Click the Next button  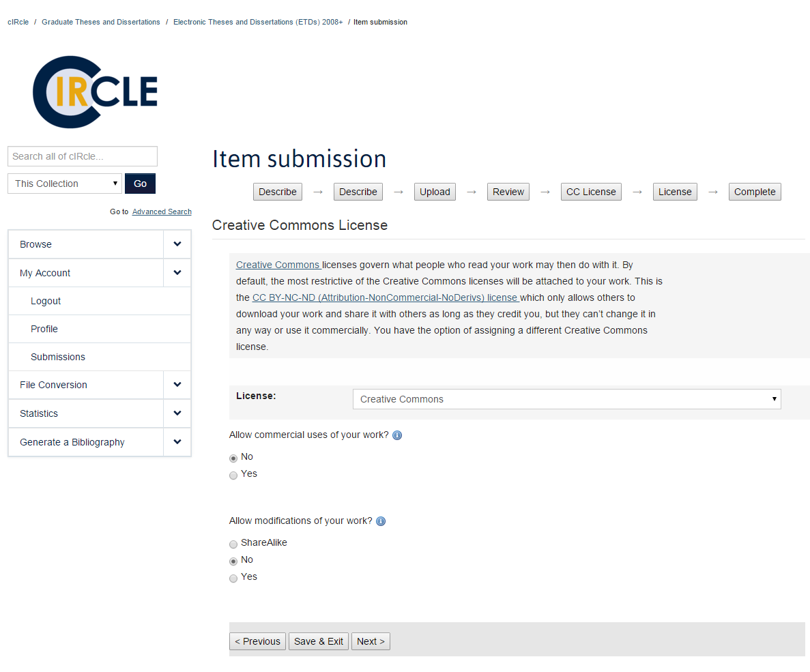click(x=371, y=641)
